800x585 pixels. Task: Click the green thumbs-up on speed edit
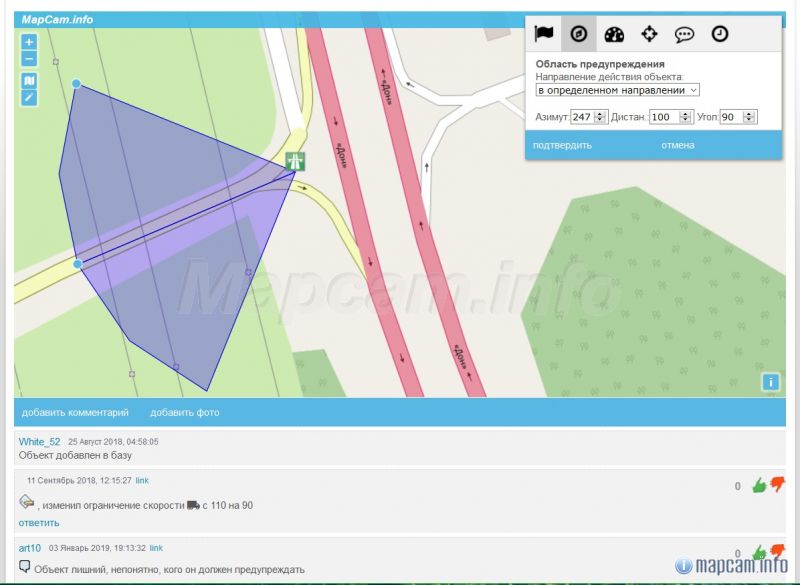pos(759,486)
